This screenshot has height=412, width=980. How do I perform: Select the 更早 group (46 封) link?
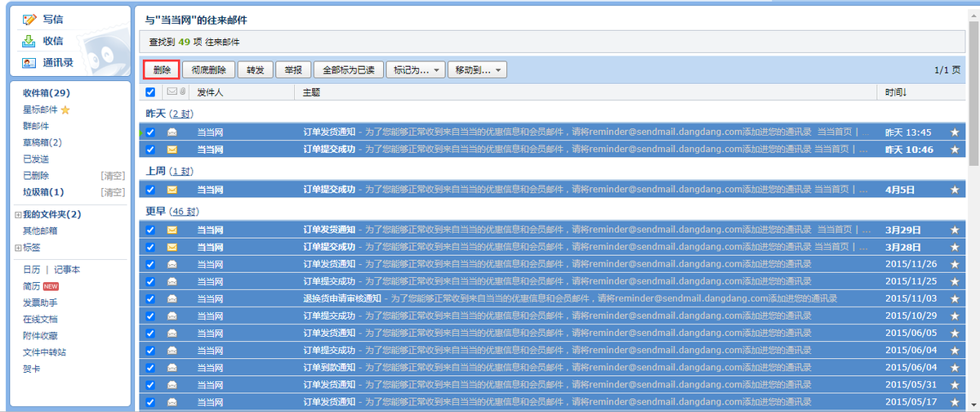pyautogui.click(x=185, y=212)
